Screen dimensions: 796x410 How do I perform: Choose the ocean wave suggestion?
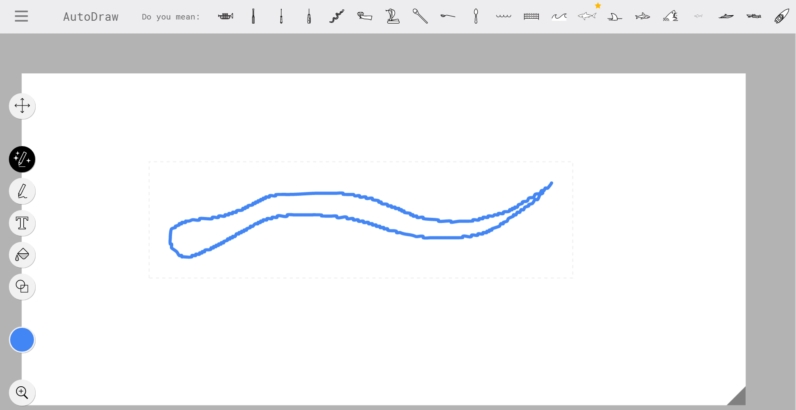pyautogui.click(x=559, y=16)
